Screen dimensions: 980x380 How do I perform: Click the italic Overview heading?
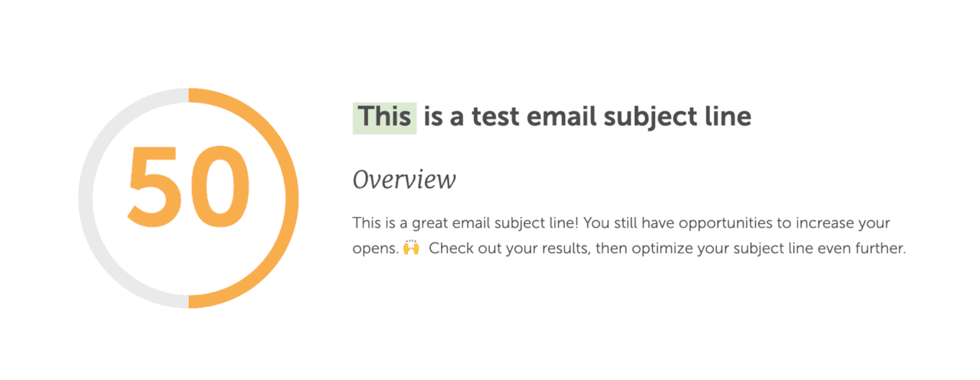404,179
